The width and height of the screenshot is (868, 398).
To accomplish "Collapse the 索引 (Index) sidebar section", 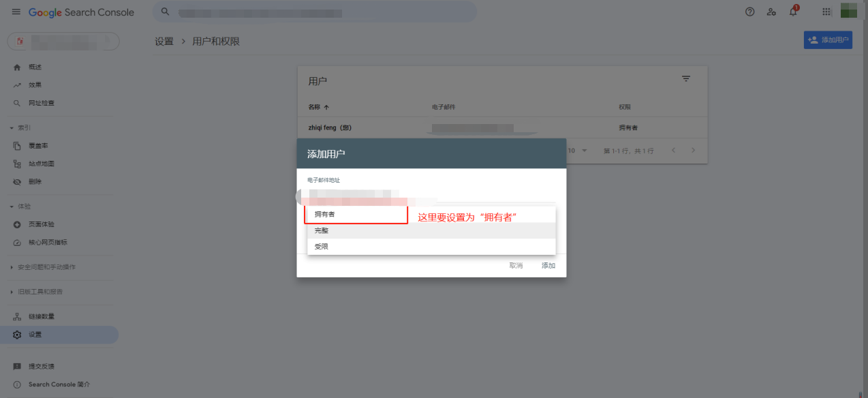I will 12,128.
